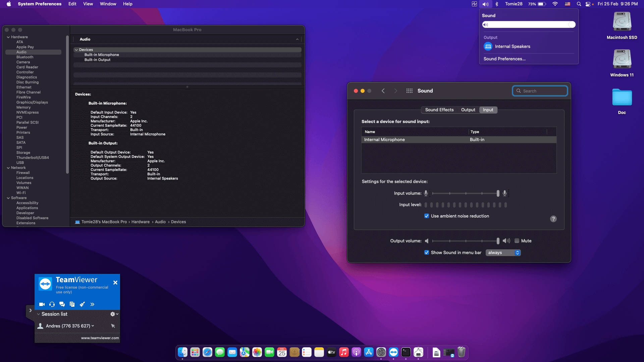
Task: Click the Input volume slider knob
Action: click(498, 193)
